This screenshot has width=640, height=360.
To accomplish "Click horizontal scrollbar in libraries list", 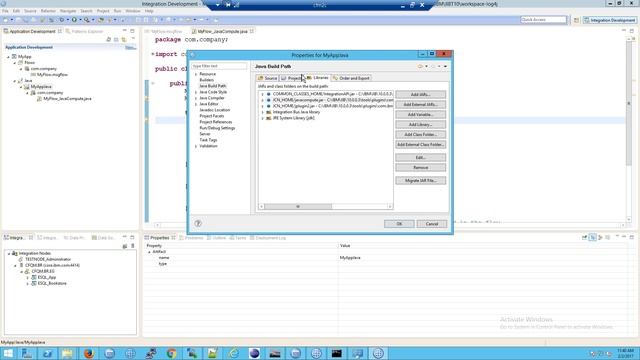I will click(298, 207).
